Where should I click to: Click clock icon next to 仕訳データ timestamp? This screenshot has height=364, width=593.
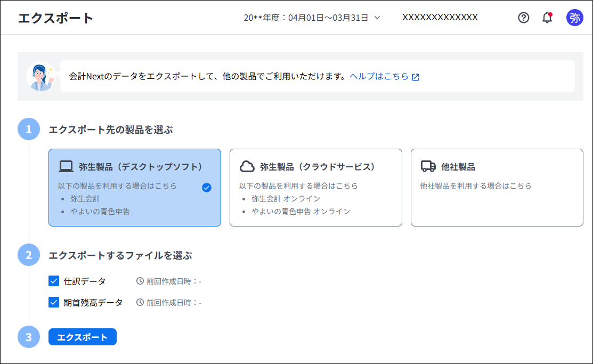140,281
